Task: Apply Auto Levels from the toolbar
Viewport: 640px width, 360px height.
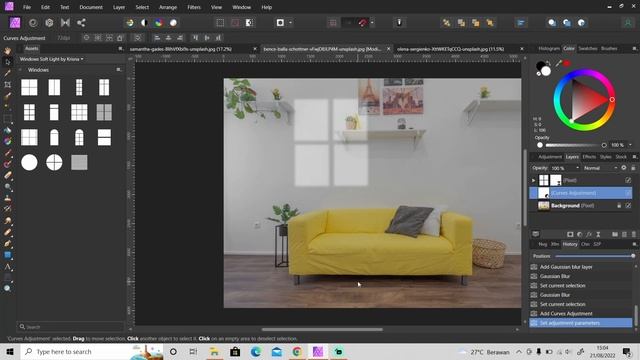Action: pos(130,23)
